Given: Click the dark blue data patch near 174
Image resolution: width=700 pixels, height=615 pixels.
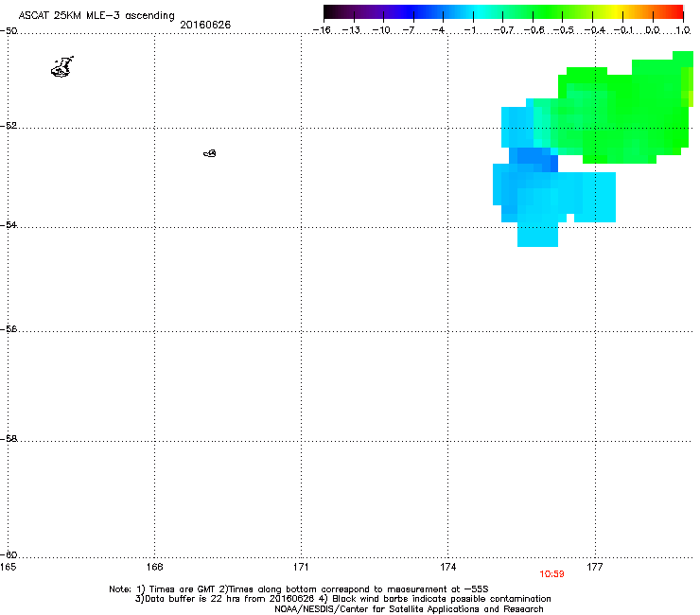Looking at the screenshot, I should (534, 160).
